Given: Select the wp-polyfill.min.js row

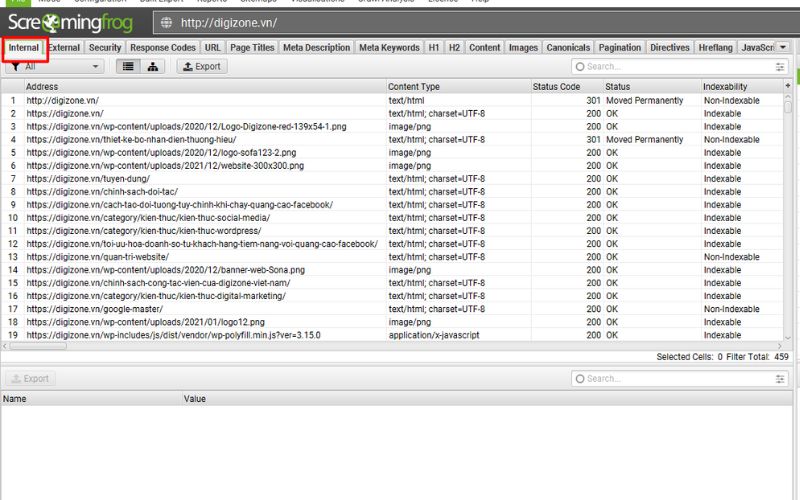Looking at the screenshot, I should pos(391,335).
